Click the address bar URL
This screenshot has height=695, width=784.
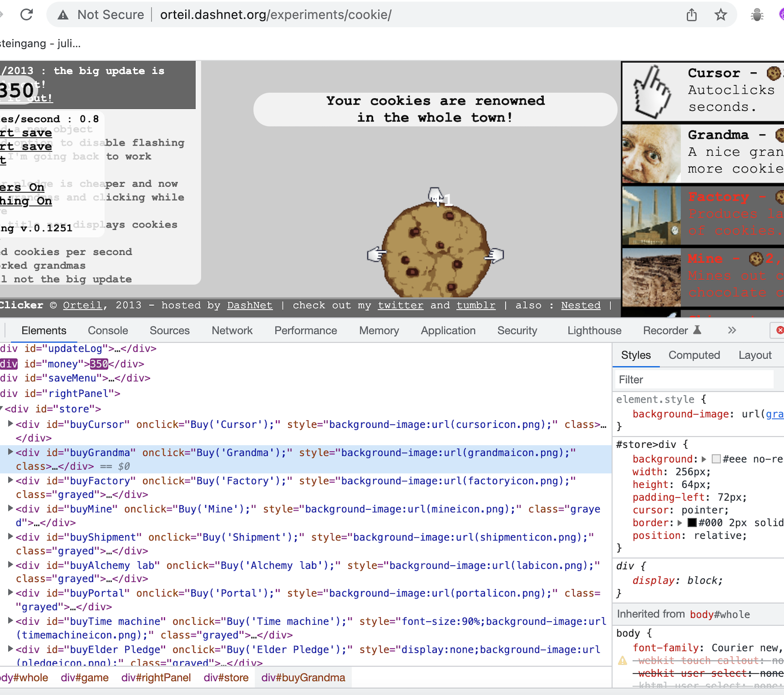(276, 15)
